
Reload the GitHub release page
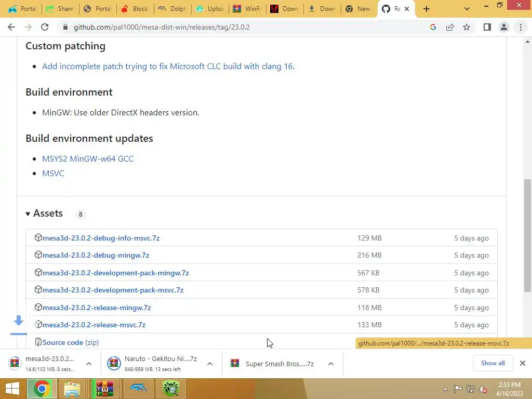(x=45, y=27)
